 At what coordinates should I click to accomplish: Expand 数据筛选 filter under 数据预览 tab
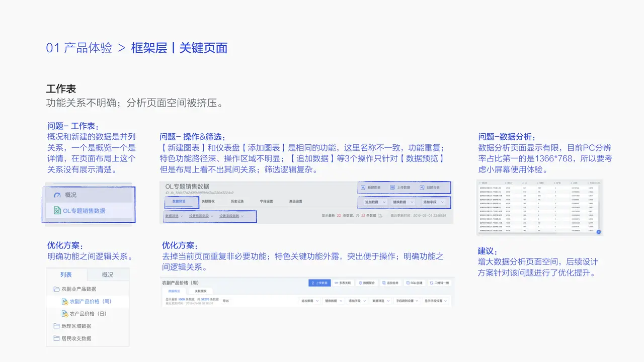(174, 216)
